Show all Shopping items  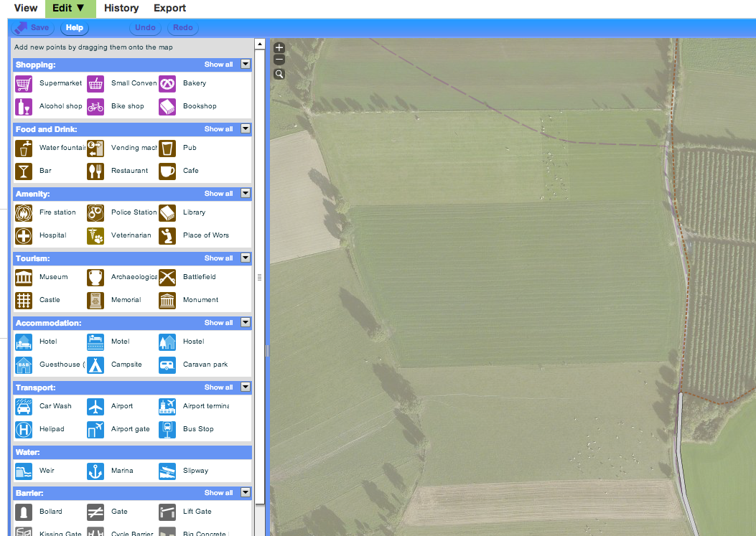coord(218,64)
